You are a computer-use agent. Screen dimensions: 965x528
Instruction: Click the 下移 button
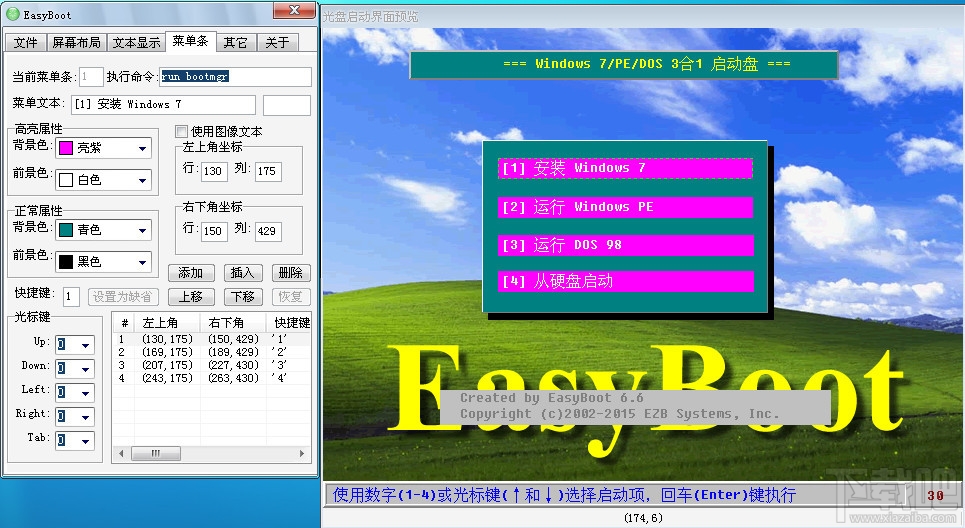pos(243,297)
